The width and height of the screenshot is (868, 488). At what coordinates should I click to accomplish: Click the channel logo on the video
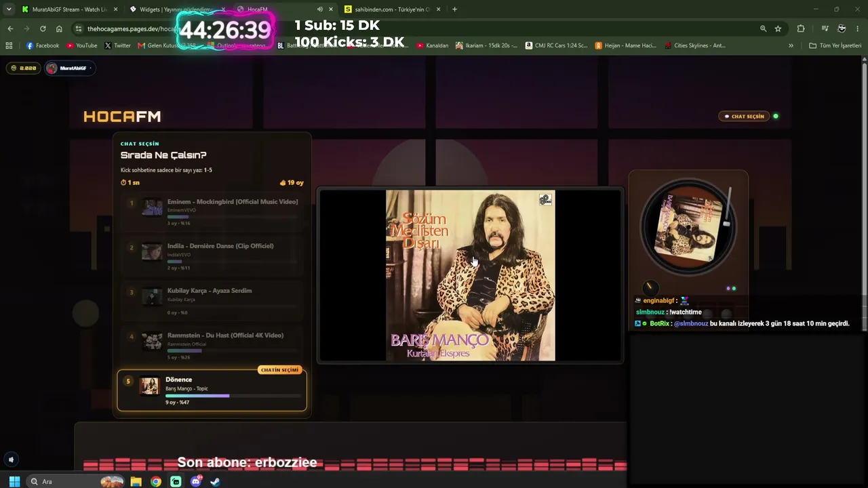point(545,199)
